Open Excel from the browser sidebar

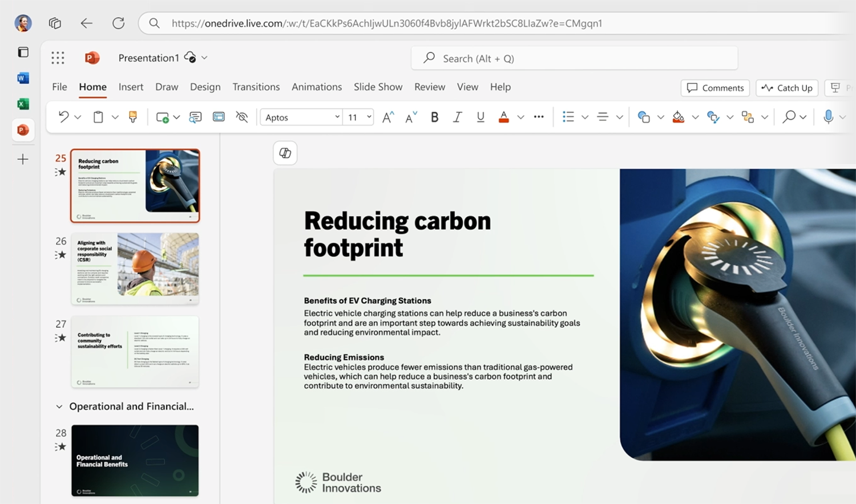[x=23, y=104]
